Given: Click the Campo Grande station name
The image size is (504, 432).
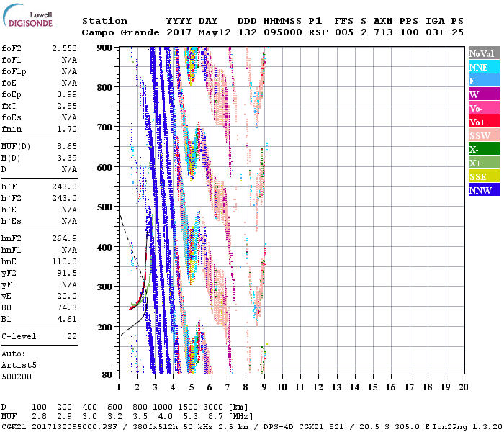Looking at the screenshot, I should 120,32.
